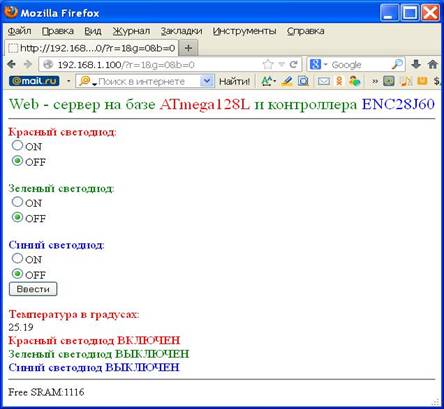Expand the URL history dropdown arrow

[x=282, y=64]
